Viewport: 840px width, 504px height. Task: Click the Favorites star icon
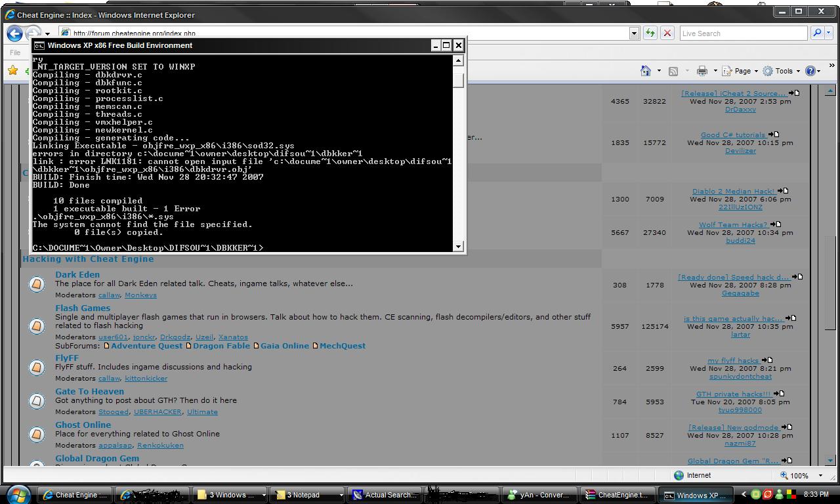(x=12, y=71)
